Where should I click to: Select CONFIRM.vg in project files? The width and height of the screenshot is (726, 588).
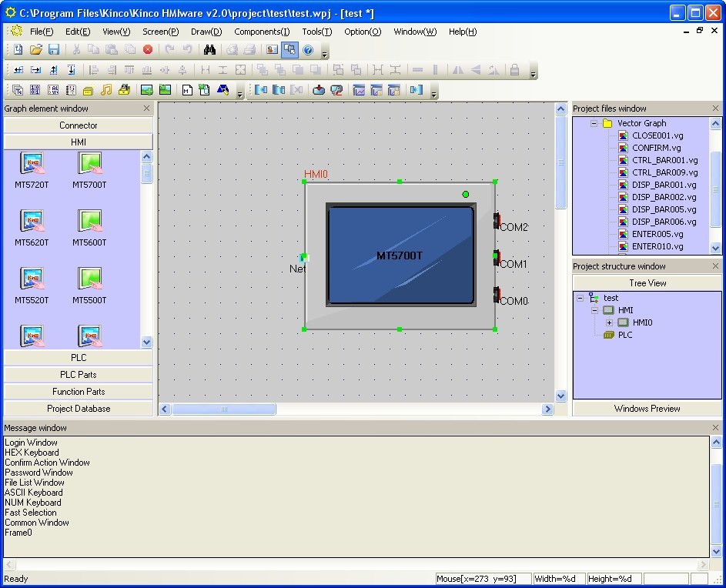[x=657, y=148]
